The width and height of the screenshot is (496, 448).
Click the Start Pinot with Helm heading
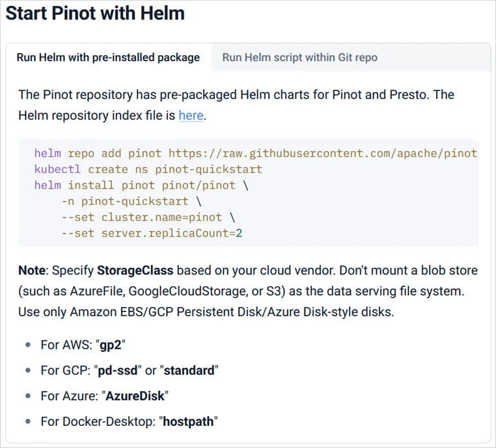[95, 13]
